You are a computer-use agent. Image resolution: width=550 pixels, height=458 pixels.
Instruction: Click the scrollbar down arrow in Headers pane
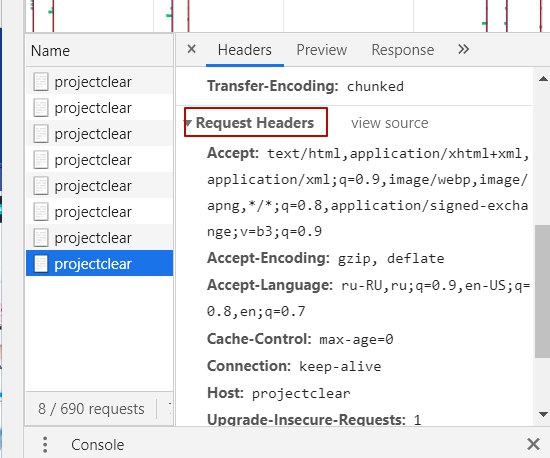point(543,415)
